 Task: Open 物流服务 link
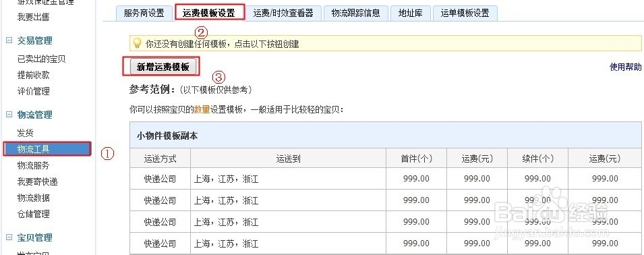pyautogui.click(x=33, y=165)
